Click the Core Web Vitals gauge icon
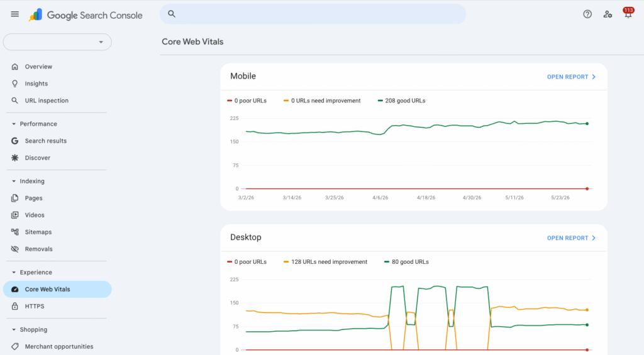The image size is (644, 355). coord(15,289)
